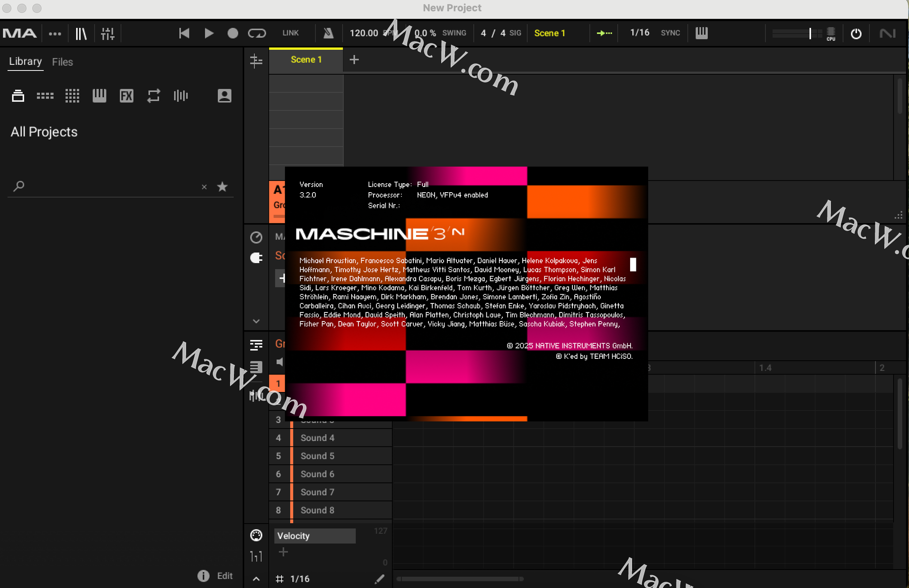Show browser info with the i icon
Image resolution: width=909 pixels, height=588 pixels.
(203, 576)
